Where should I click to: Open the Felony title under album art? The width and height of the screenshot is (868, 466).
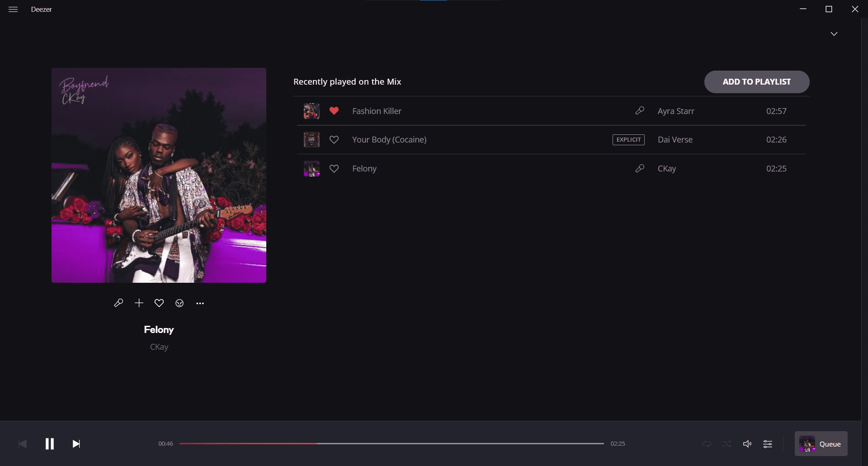[x=159, y=330]
